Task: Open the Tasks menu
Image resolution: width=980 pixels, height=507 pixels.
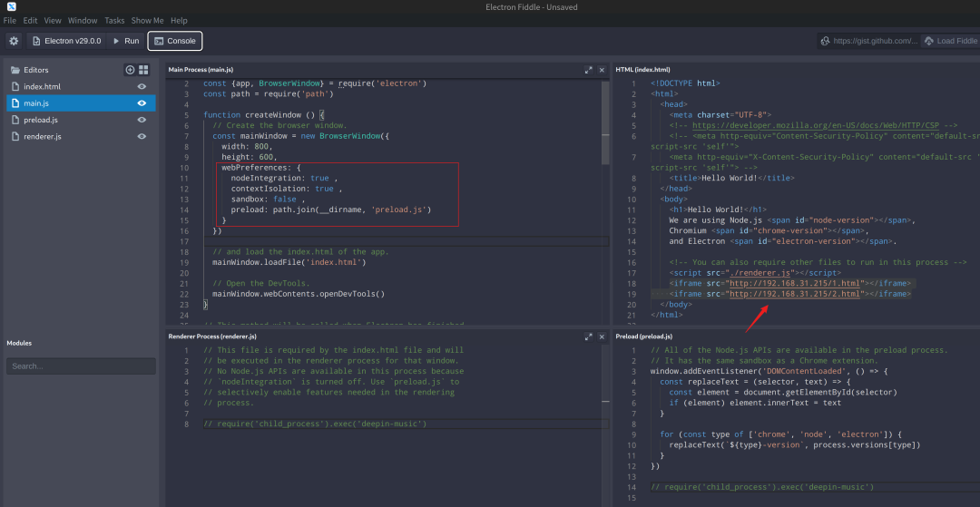Action: click(x=114, y=20)
